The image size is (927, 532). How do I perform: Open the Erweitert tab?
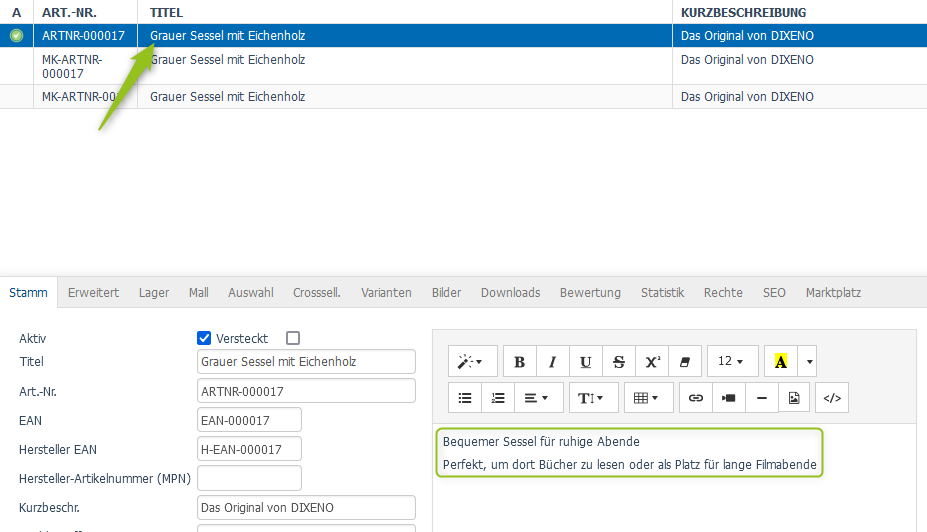pos(93,293)
